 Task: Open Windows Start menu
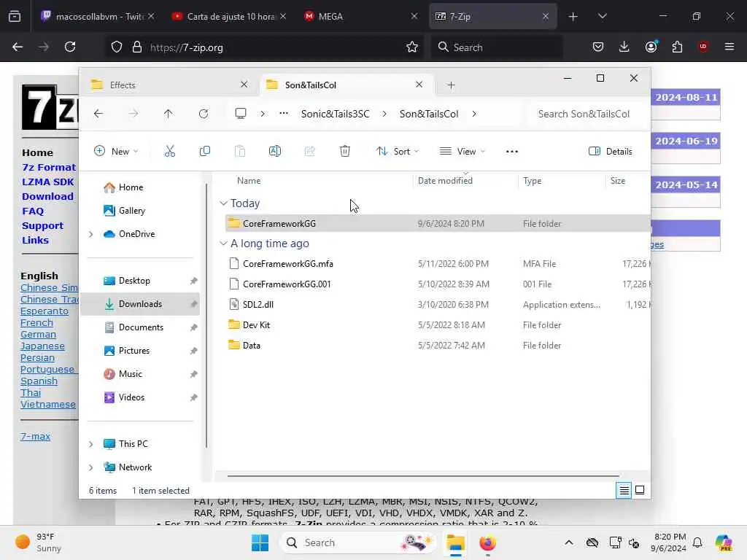pos(260,542)
